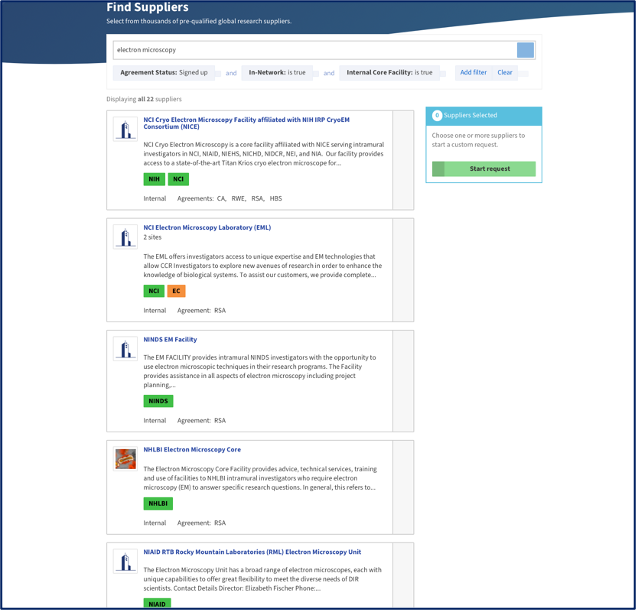
Task: Open the Agreement Status filter chip
Action: [x=164, y=72]
